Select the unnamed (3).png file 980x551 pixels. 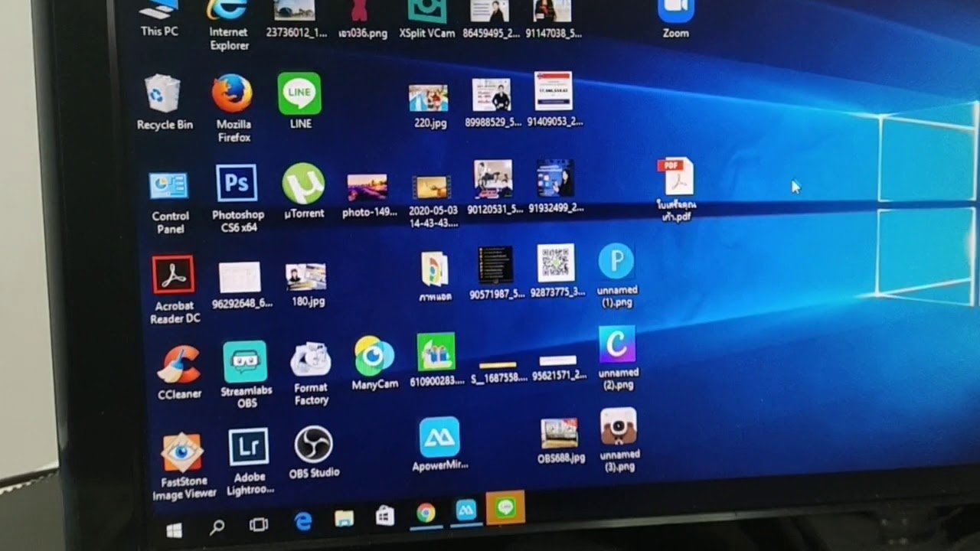pos(619,440)
